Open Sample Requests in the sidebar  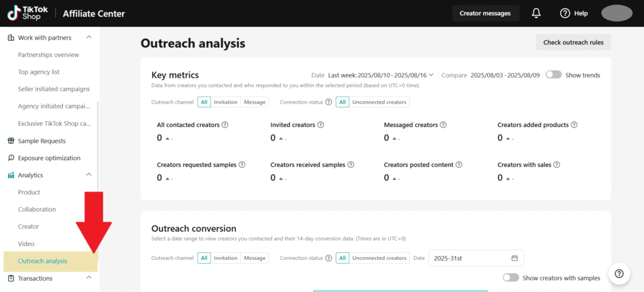tap(42, 141)
